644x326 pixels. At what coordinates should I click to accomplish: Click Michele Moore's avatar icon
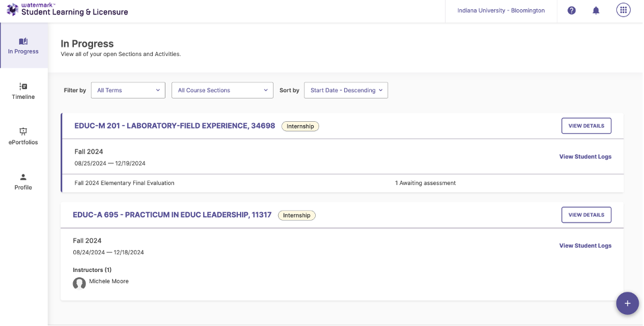tap(79, 283)
